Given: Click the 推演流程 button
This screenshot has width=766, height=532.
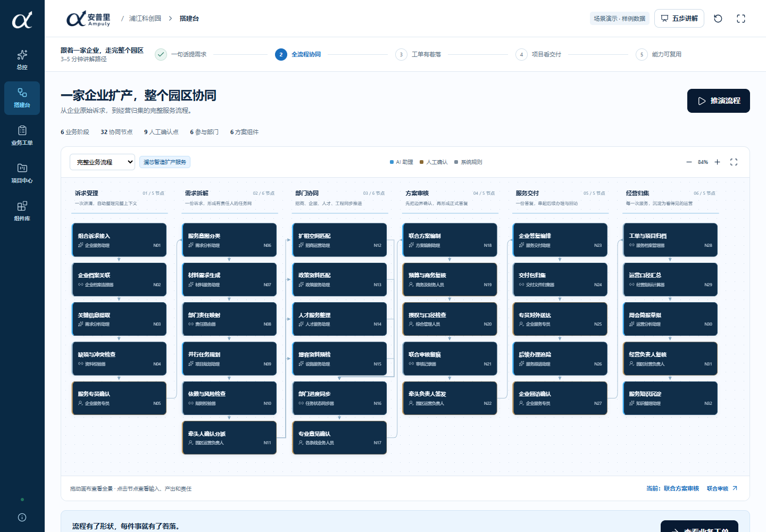Looking at the screenshot, I should pyautogui.click(x=719, y=101).
